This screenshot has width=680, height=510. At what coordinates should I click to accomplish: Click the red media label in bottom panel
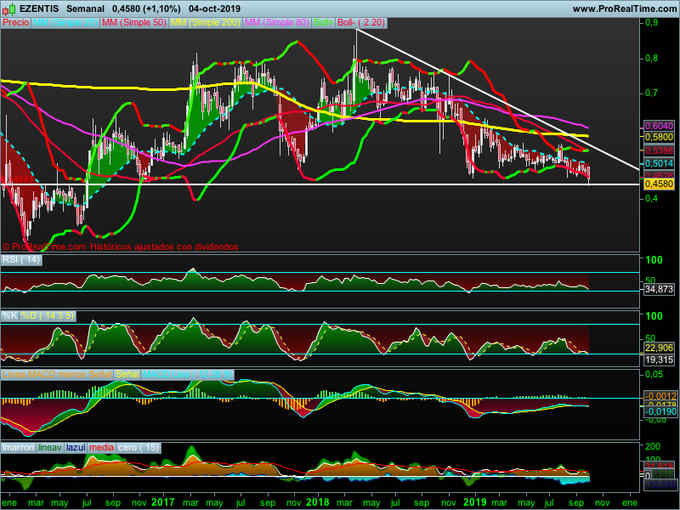tap(101, 447)
